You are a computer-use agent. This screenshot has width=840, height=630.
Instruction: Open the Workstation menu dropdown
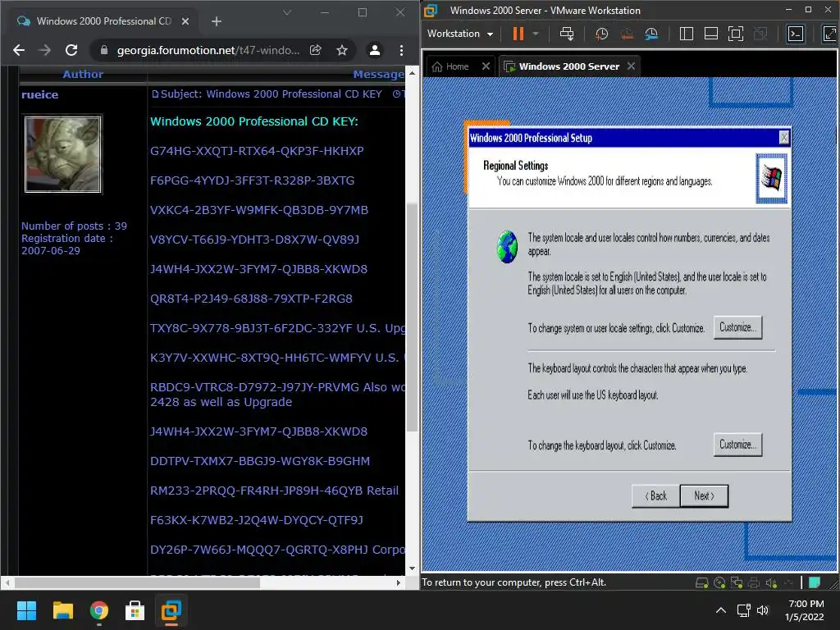tap(460, 34)
